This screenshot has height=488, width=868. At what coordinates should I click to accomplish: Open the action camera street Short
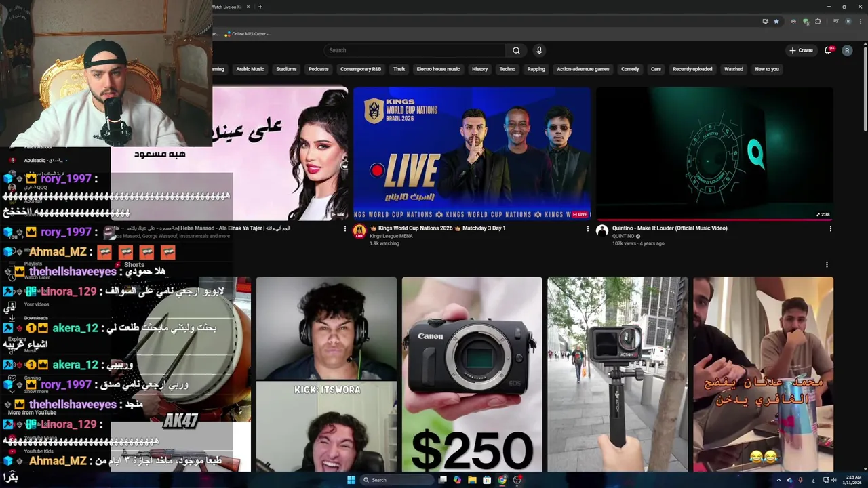tap(618, 374)
